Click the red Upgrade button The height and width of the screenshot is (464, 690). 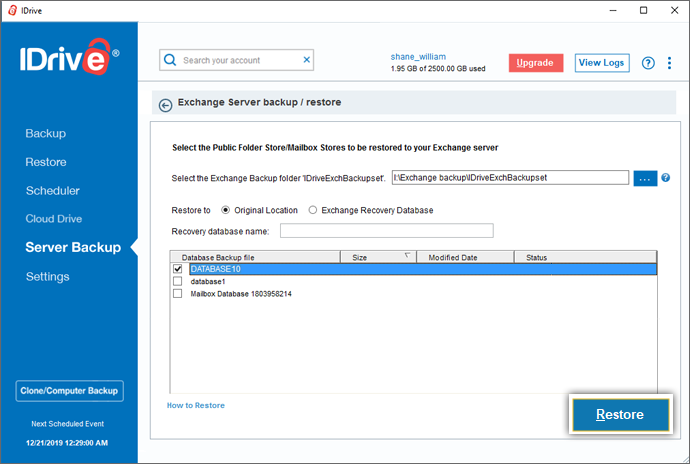point(536,63)
